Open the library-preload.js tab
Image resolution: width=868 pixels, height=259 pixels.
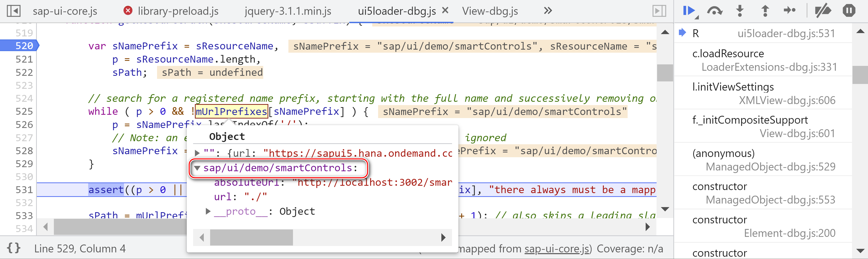click(178, 11)
